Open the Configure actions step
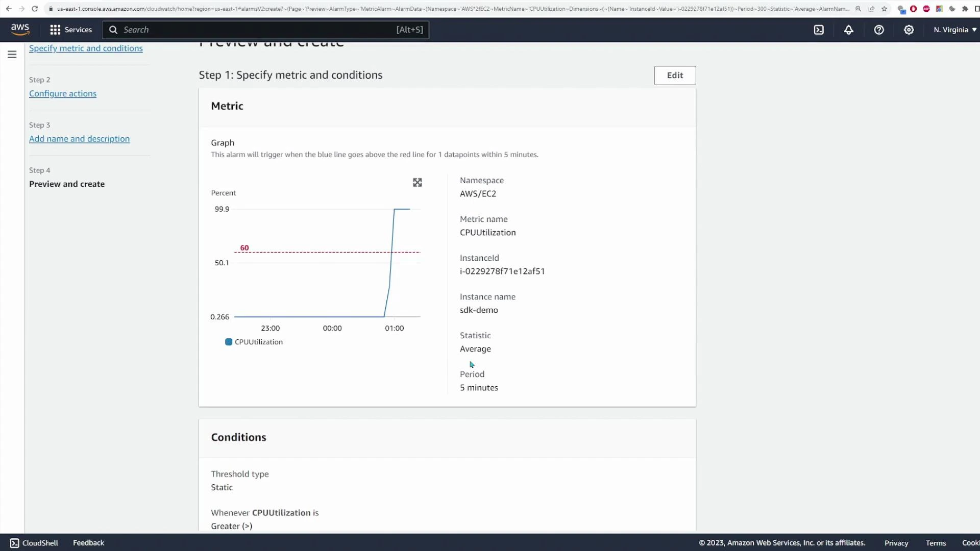 click(x=62, y=93)
